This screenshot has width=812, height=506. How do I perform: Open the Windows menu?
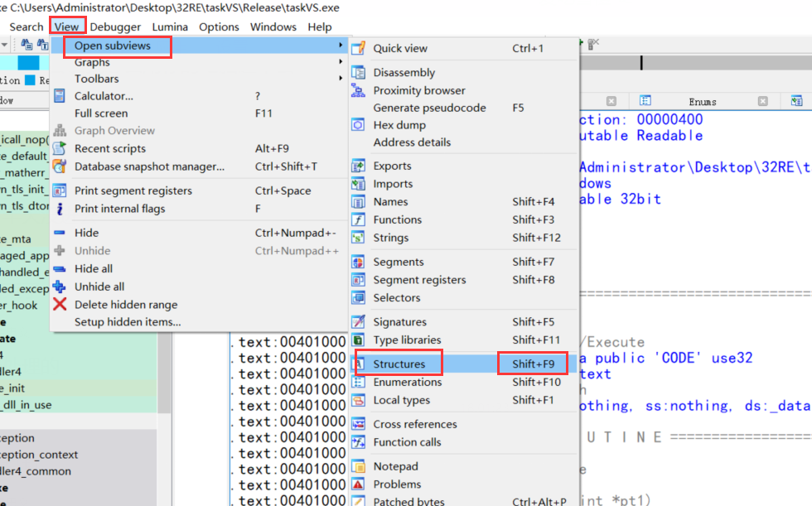[273, 27]
